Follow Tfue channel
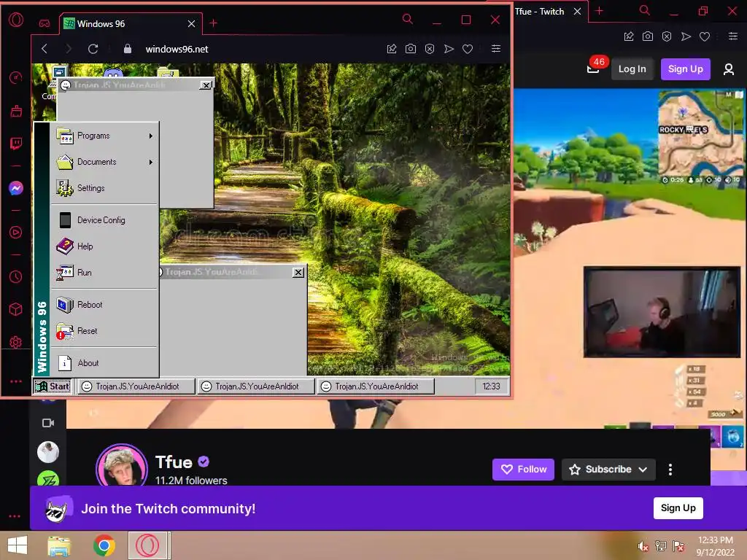 (523, 470)
